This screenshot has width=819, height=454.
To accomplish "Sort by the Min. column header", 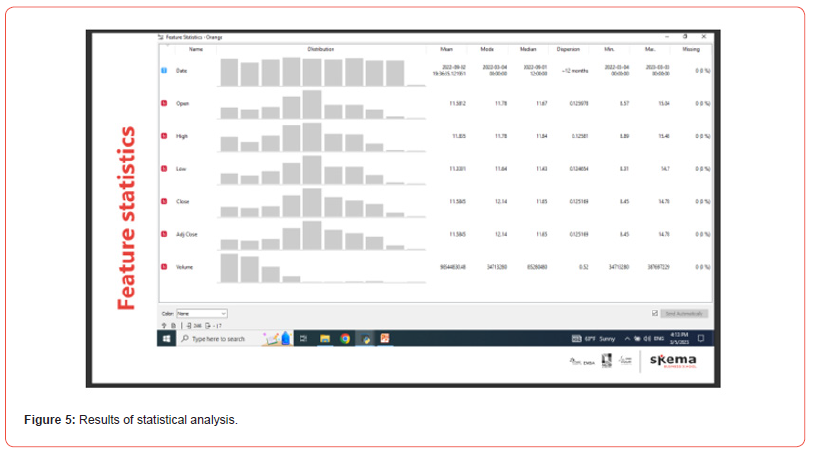I will click(609, 49).
